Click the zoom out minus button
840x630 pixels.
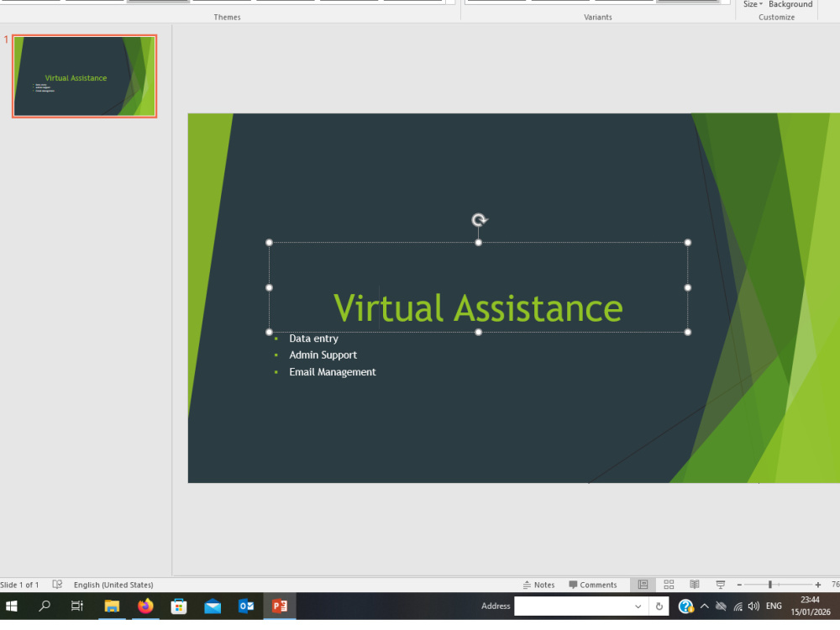click(739, 585)
